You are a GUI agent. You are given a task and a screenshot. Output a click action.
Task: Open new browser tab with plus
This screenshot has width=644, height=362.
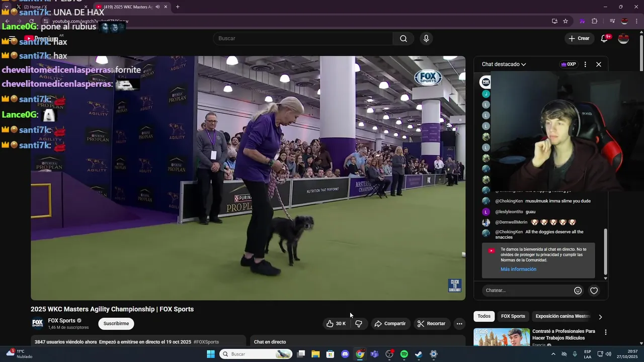[x=178, y=7]
